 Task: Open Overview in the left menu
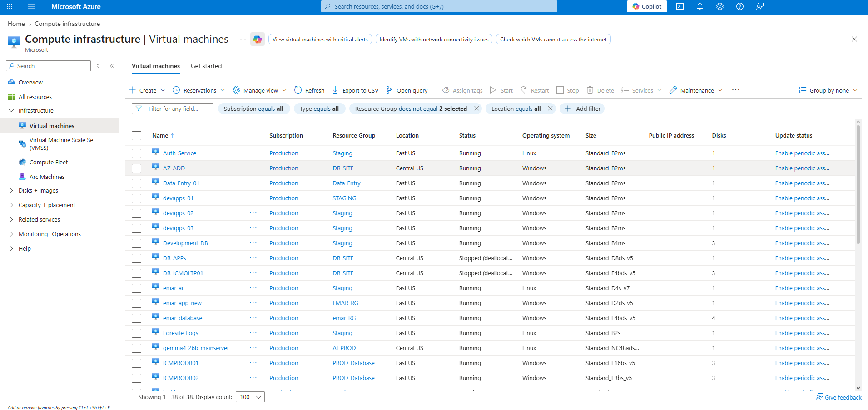click(x=30, y=82)
